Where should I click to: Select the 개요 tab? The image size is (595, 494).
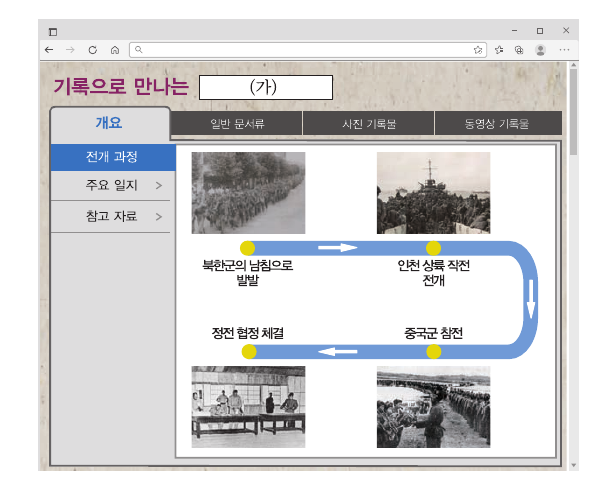point(110,123)
